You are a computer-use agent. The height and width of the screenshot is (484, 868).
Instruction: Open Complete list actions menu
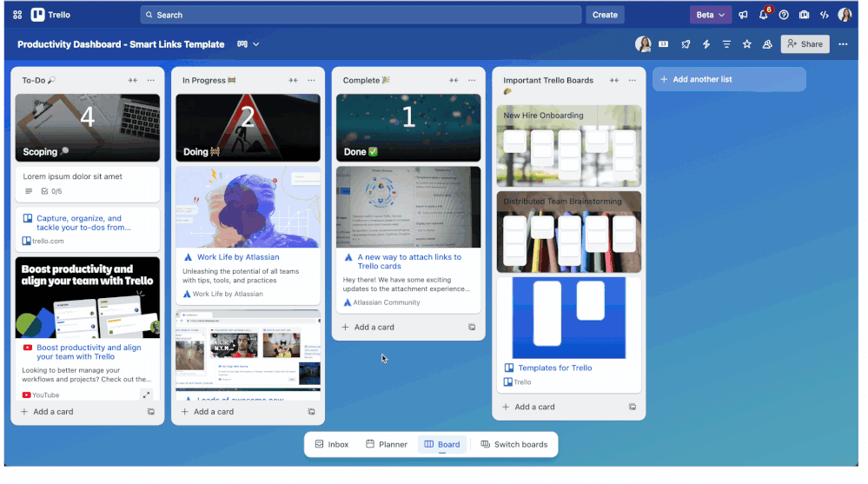pyautogui.click(x=472, y=80)
